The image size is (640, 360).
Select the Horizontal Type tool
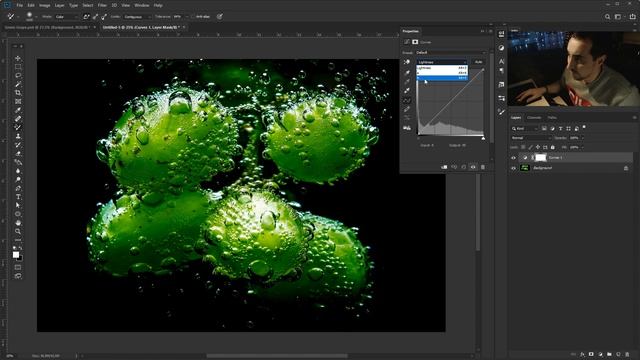[18, 197]
